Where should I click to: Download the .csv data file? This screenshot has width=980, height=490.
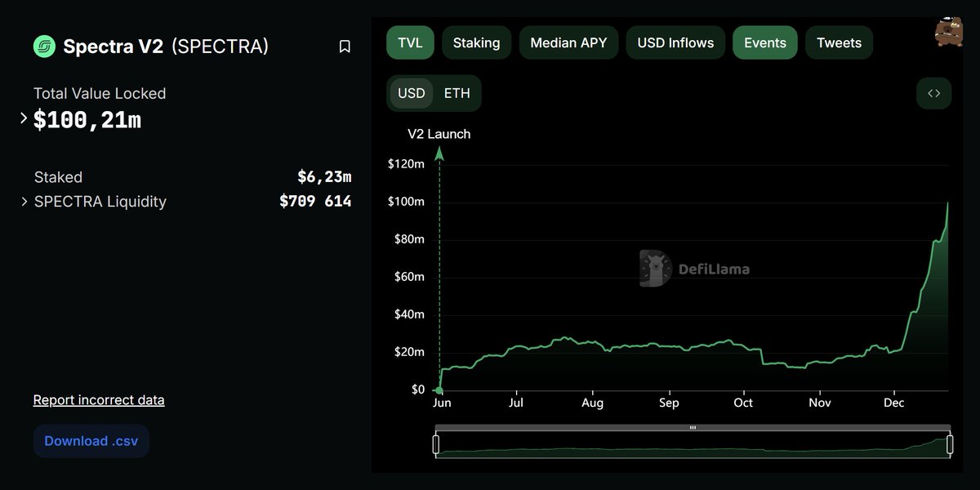point(91,441)
